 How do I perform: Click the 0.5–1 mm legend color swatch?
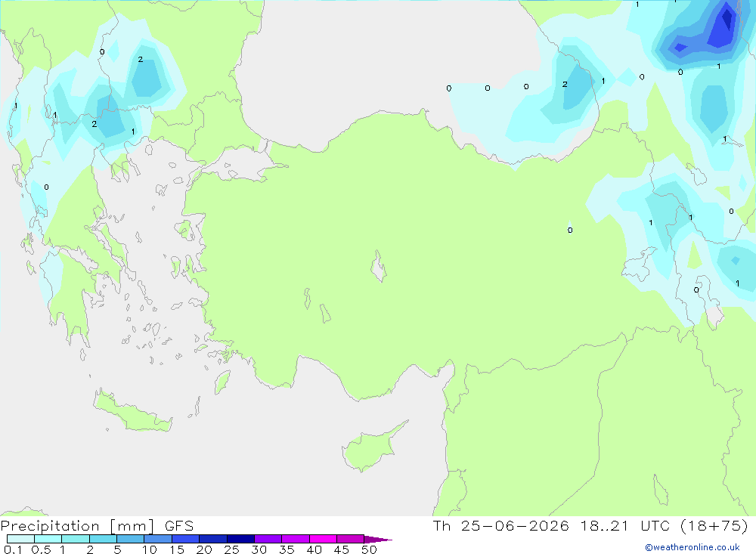(x=48, y=539)
